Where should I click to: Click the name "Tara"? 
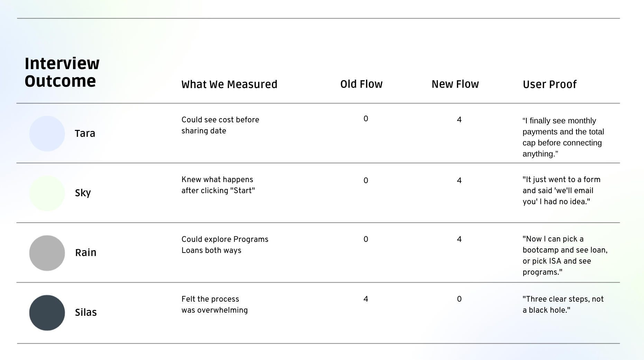click(x=85, y=133)
